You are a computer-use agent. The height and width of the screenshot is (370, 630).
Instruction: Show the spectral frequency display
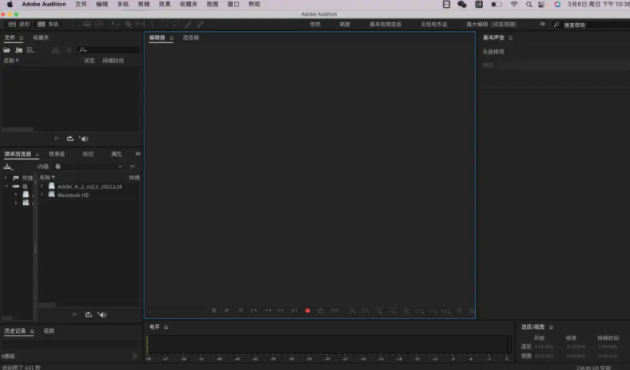(87, 25)
